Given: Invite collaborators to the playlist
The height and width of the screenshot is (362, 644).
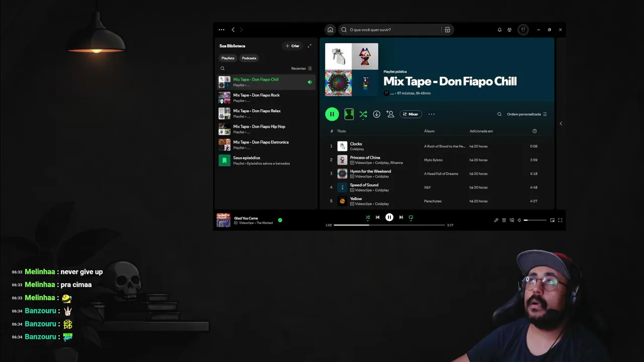Looking at the screenshot, I should (390, 114).
